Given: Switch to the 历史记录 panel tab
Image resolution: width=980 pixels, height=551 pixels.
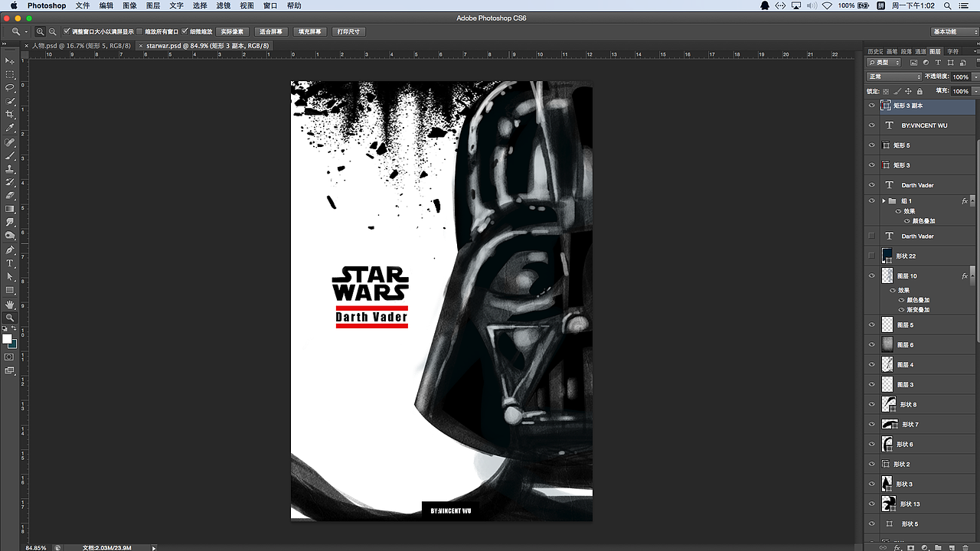Looking at the screenshot, I should (874, 51).
